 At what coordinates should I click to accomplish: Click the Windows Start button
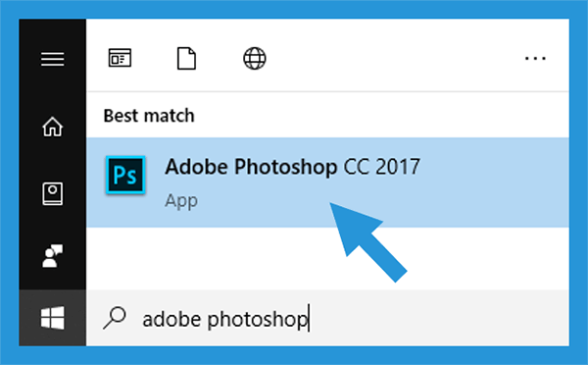[x=53, y=318]
